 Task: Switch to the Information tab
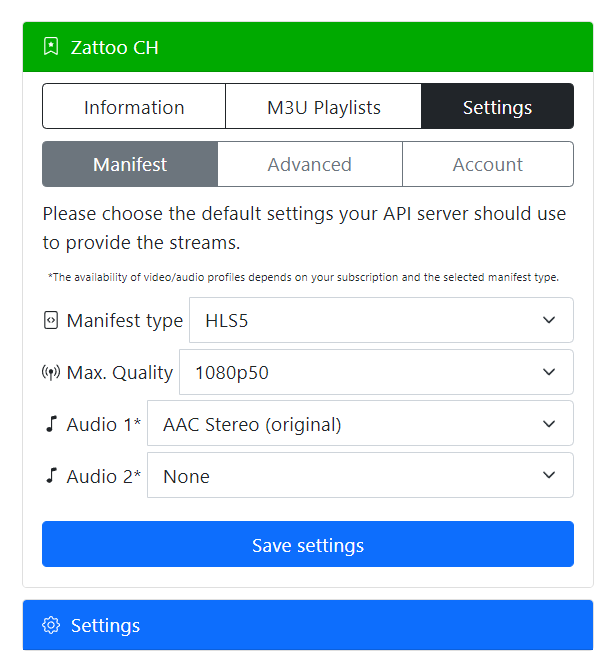pos(134,106)
